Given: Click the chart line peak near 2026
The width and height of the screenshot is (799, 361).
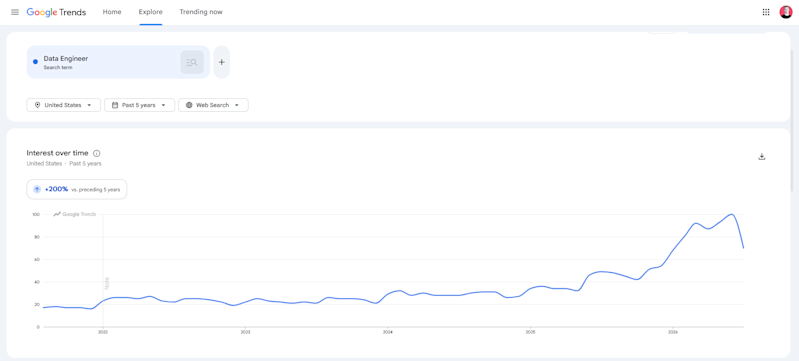Looking at the screenshot, I should click(732, 214).
